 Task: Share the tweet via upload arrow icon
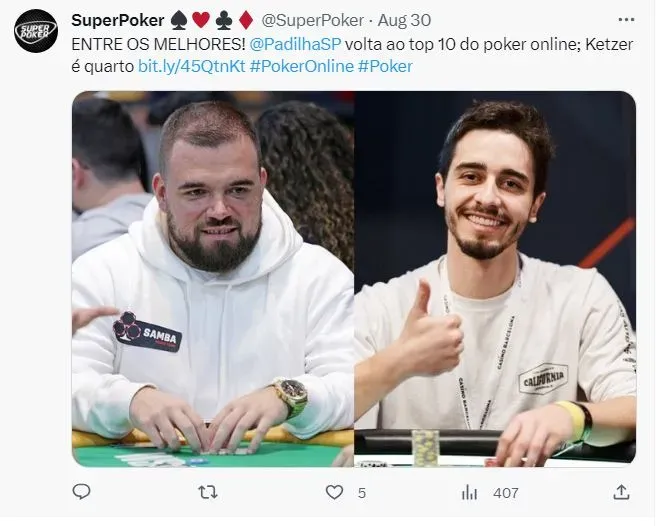click(621, 492)
